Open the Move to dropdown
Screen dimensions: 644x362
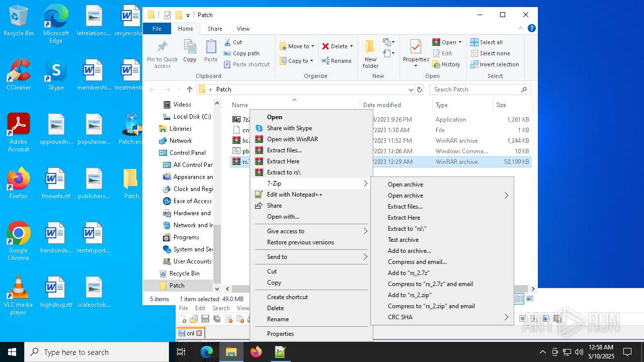point(297,46)
